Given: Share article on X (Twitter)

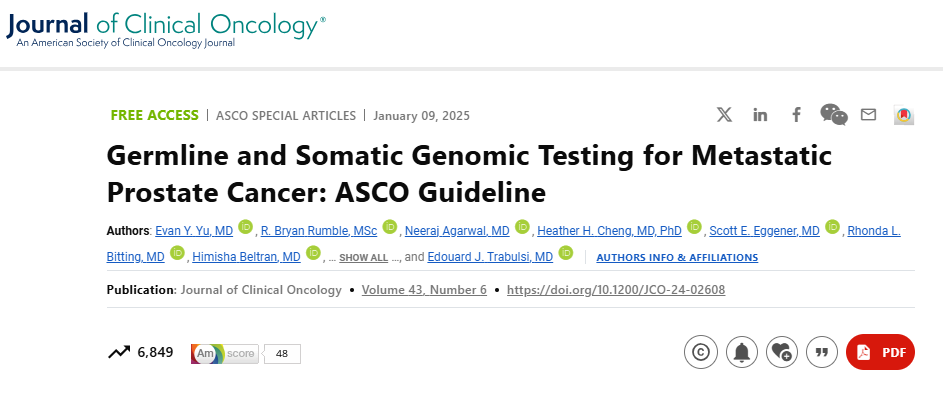Looking at the screenshot, I should pos(724,114).
